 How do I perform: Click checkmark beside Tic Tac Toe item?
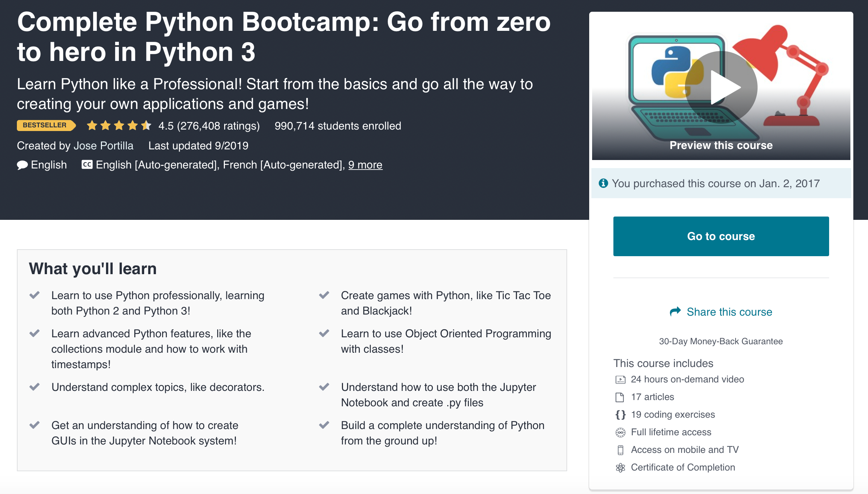(324, 295)
